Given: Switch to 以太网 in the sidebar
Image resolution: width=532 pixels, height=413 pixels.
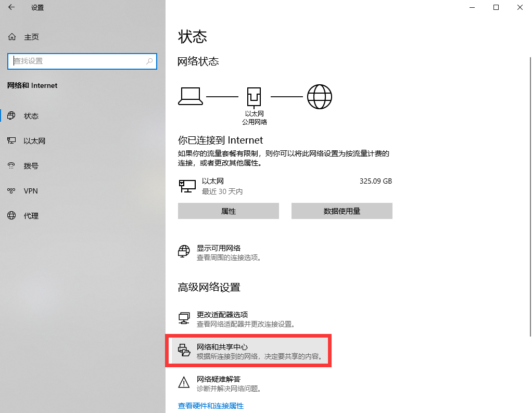Looking at the screenshot, I should tap(11, 140).
